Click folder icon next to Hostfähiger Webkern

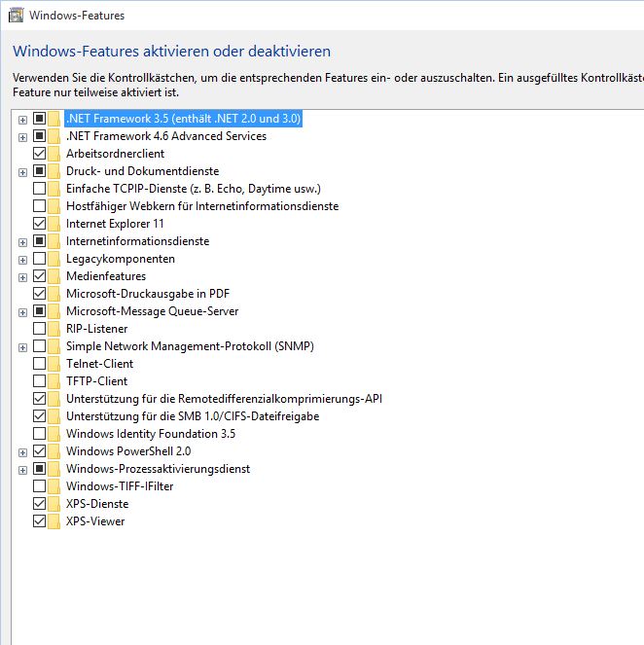[54, 206]
